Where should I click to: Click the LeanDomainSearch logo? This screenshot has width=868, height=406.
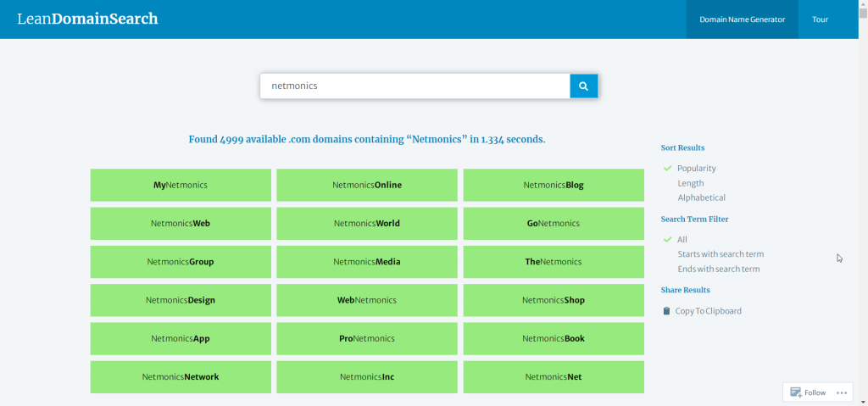point(87,19)
